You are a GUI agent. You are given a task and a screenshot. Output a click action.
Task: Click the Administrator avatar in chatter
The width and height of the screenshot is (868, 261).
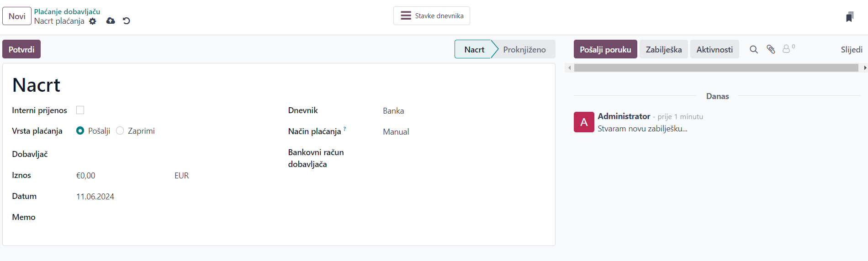coord(584,122)
